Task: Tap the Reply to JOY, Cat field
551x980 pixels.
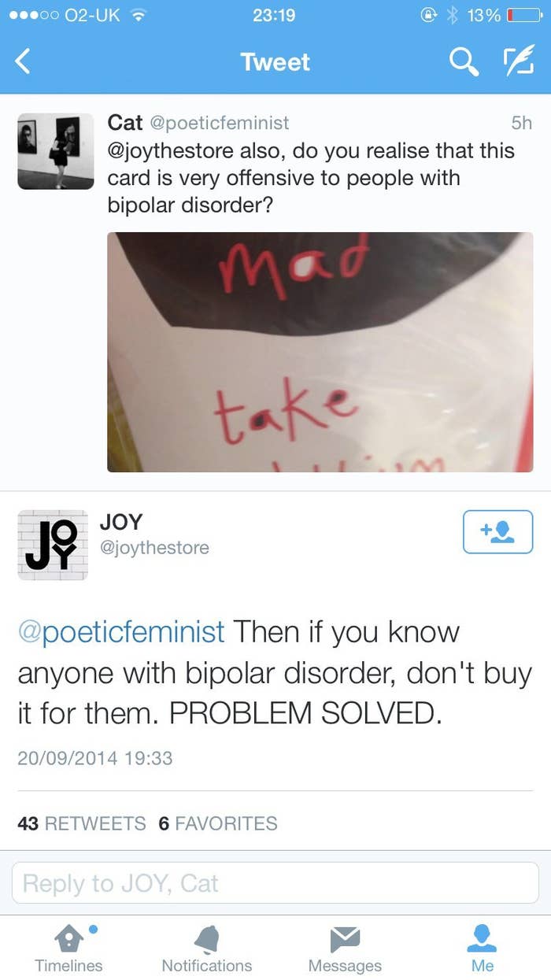Action: (275, 882)
